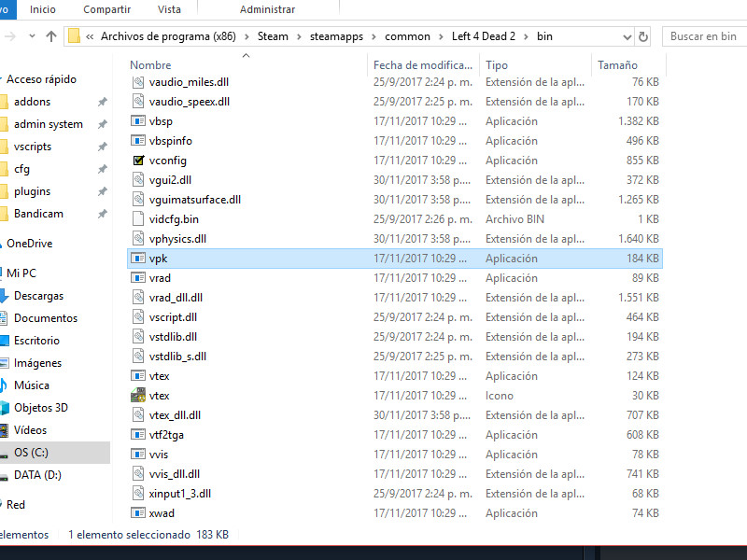Expand subfolders arrow after Steam
The height and width of the screenshot is (560, 747).
(299, 36)
